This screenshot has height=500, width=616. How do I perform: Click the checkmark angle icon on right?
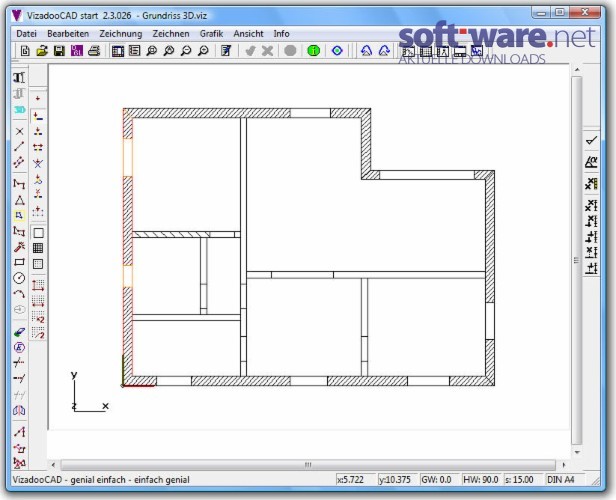[x=591, y=140]
